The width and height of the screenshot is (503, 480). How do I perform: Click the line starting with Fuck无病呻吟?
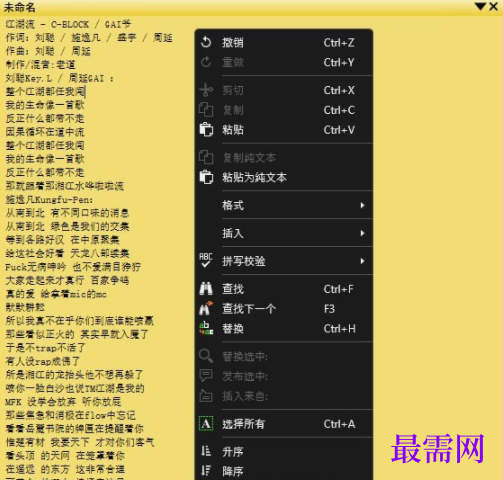[73, 267]
